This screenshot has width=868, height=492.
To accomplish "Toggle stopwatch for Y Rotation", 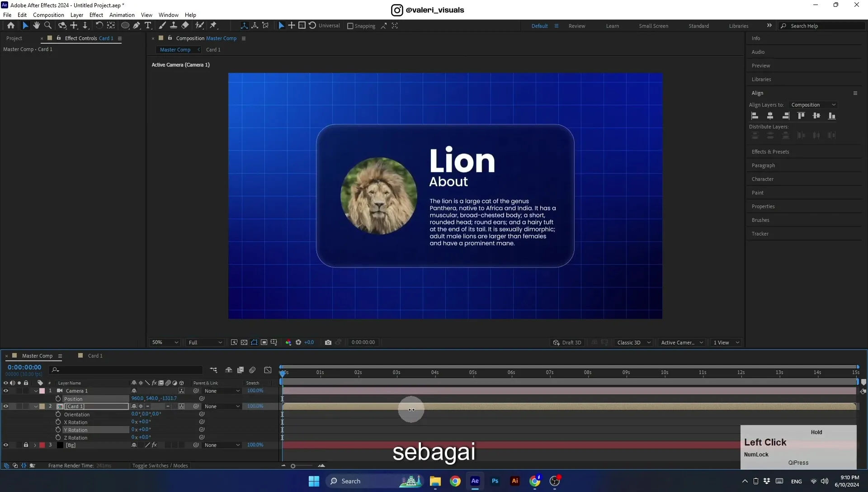I will point(58,430).
